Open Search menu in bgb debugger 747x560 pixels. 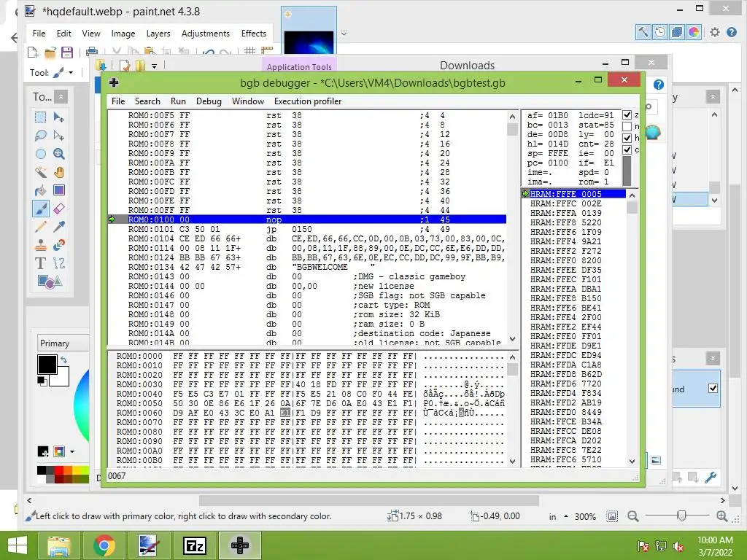[147, 101]
